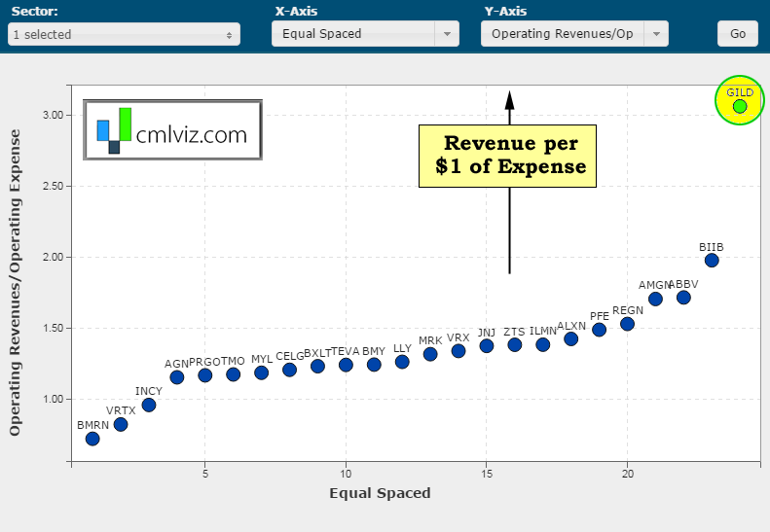Click the 2.00 y-axis tick label
Screen dimensions: 770x532
click(x=53, y=257)
